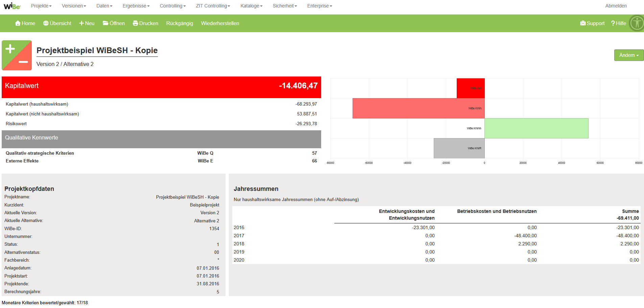Open the accessibility icon in the green bar
Screen dimensions: 644x308
(x=637, y=23)
